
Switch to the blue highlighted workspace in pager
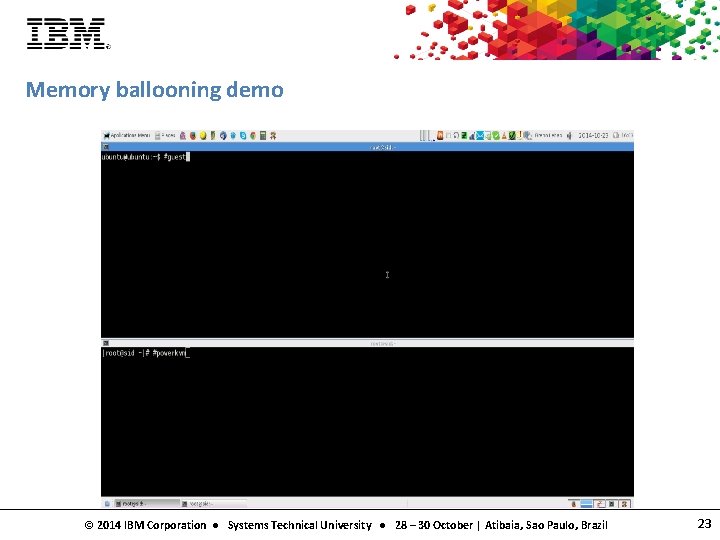point(586,504)
